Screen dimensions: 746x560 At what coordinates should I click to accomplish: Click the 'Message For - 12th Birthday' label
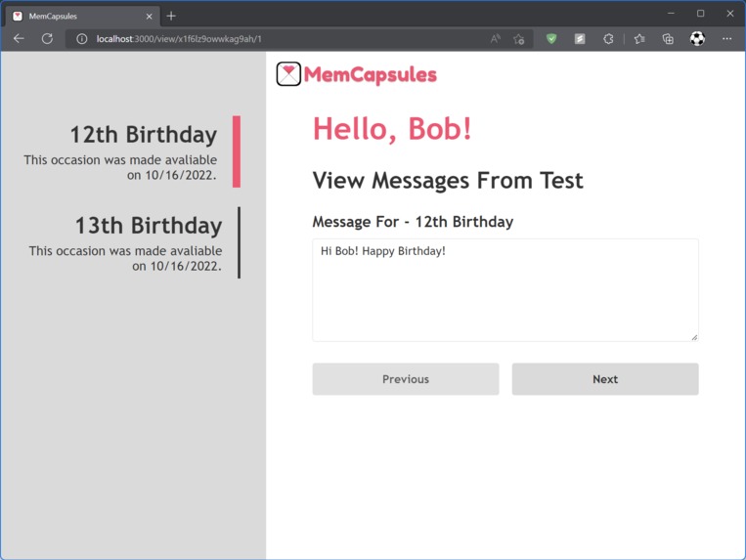[413, 222]
